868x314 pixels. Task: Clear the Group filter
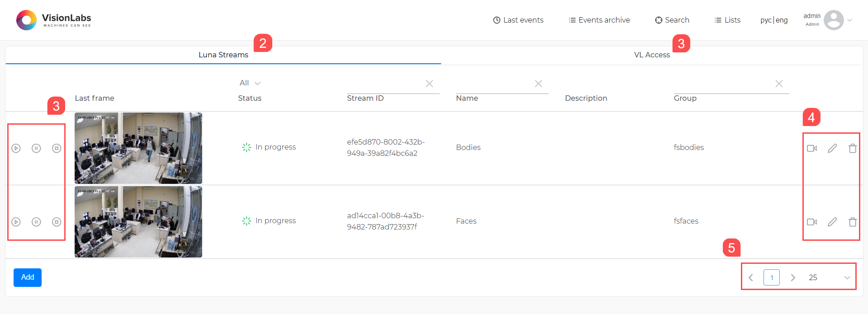click(x=779, y=84)
